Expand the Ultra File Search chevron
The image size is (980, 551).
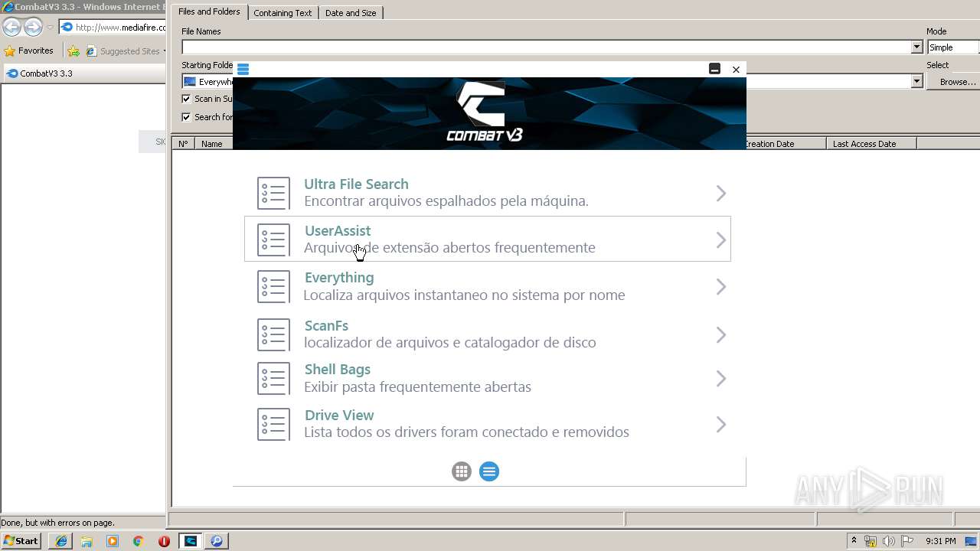click(720, 194)
